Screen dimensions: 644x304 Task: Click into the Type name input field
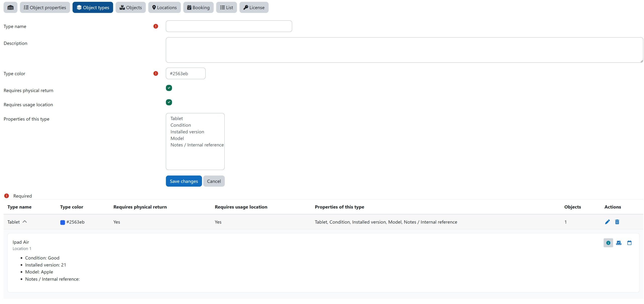(x=229, y=26)
